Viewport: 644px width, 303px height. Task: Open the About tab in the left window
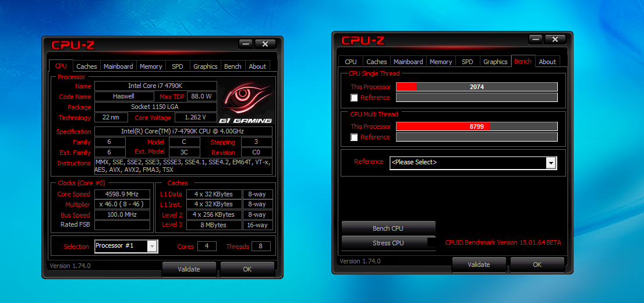[x=257, y=66]
